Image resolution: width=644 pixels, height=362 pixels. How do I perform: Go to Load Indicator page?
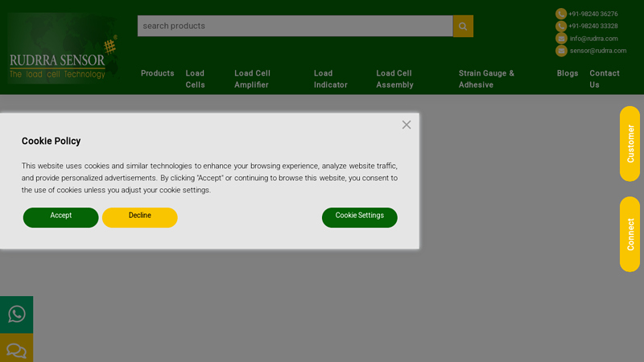click(x=330, y=79)
